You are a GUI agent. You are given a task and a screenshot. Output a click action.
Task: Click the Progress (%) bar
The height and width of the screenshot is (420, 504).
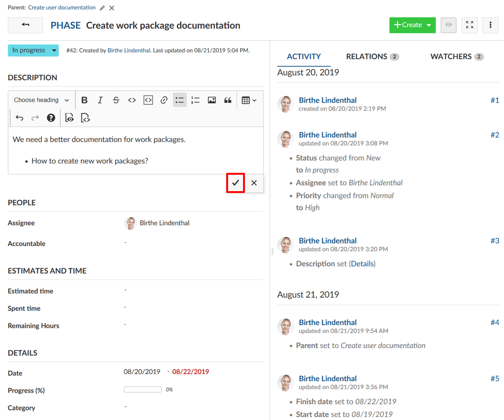pos(143,389)
